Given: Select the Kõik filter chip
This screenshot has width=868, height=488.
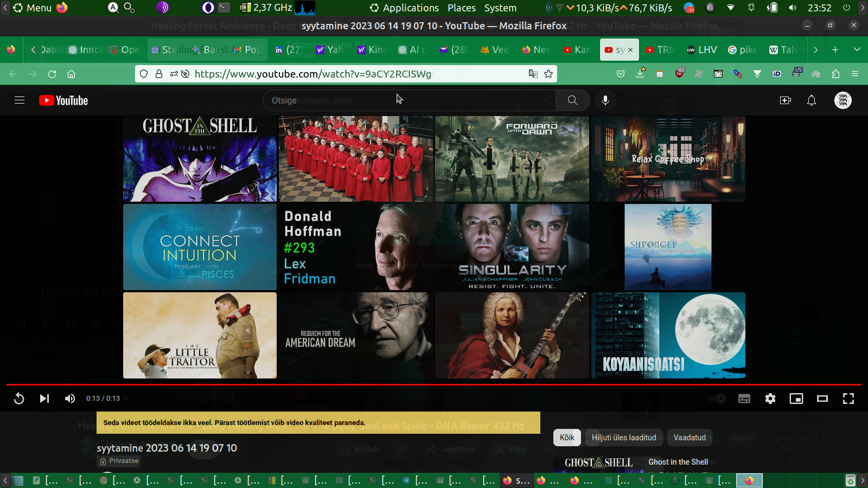Looking at the screenshot, I should (x=567, y=438).
